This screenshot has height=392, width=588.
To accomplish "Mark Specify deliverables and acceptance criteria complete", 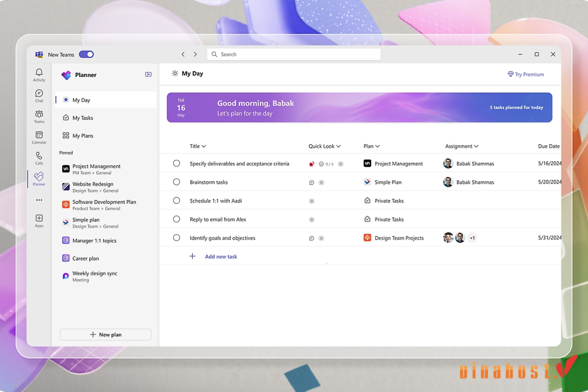I will 177,163.
